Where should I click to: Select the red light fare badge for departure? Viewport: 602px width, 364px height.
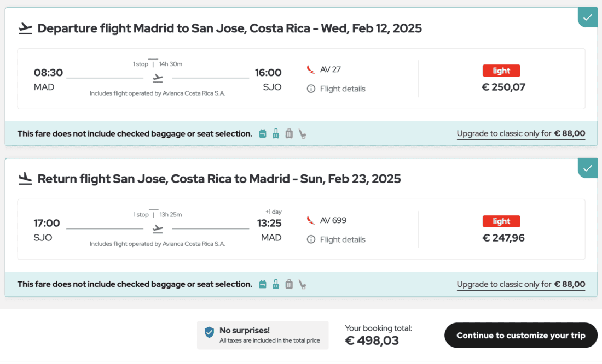tap(501, 71)
